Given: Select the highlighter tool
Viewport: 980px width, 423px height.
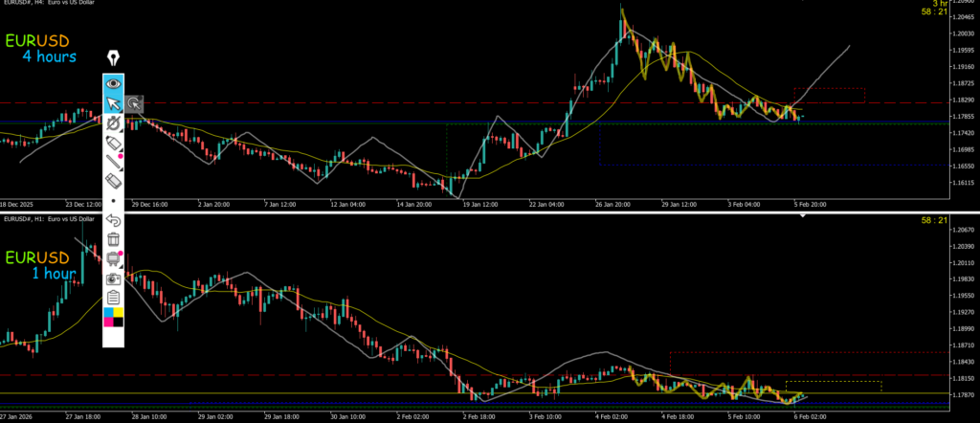Looking at the screenshot, I should 113,142.
